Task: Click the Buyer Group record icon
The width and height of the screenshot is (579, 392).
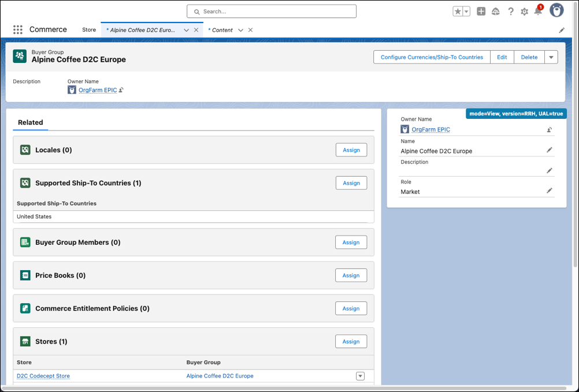Action: tap(20, 56)
